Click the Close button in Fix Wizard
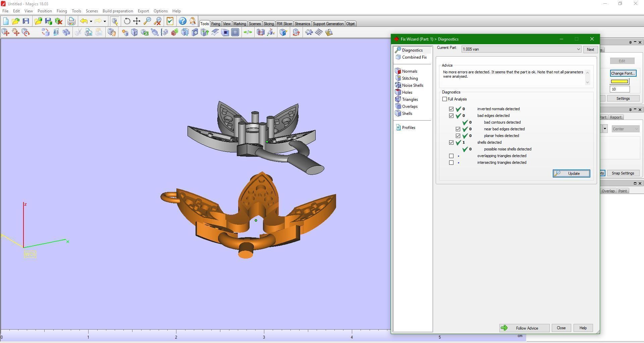 (561, 328)
